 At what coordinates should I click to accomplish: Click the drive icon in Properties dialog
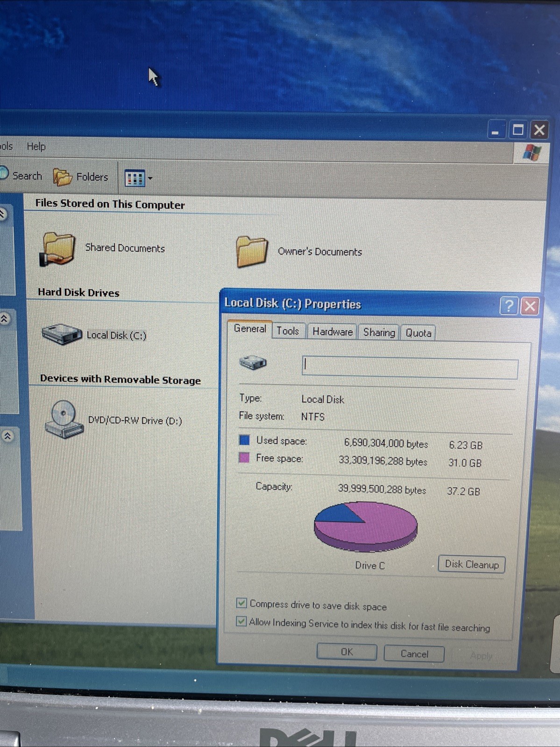[253, 363]
